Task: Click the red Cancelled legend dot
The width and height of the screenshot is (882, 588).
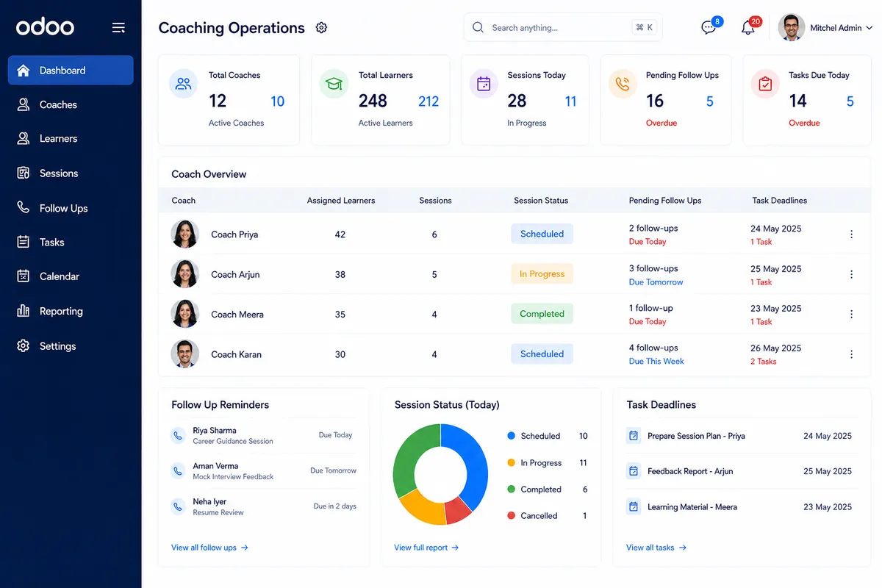Action: click(512, 516)
